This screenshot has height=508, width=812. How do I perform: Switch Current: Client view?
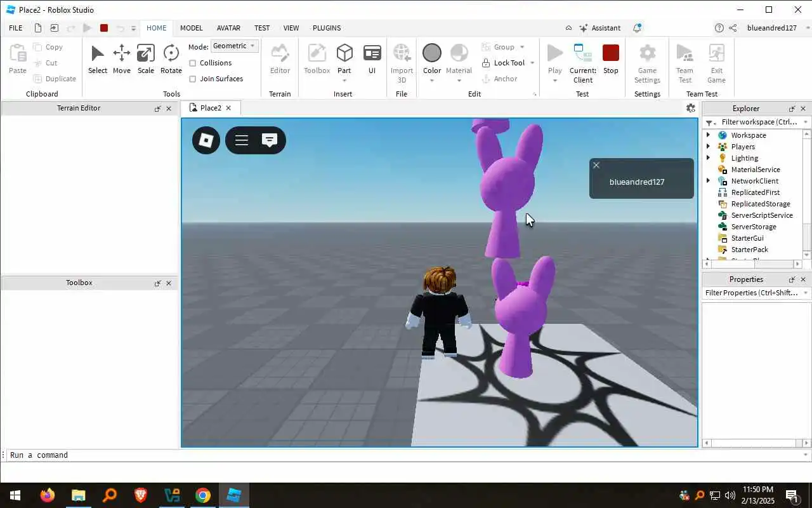click(582, 63)
